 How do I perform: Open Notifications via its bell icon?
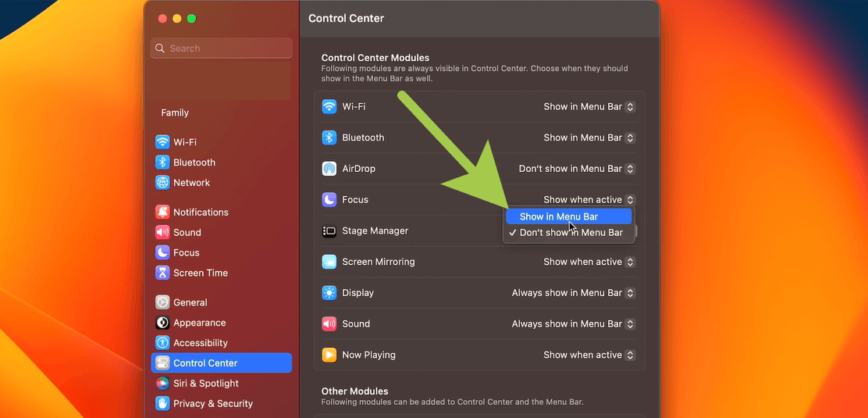[x=162, y=212]
